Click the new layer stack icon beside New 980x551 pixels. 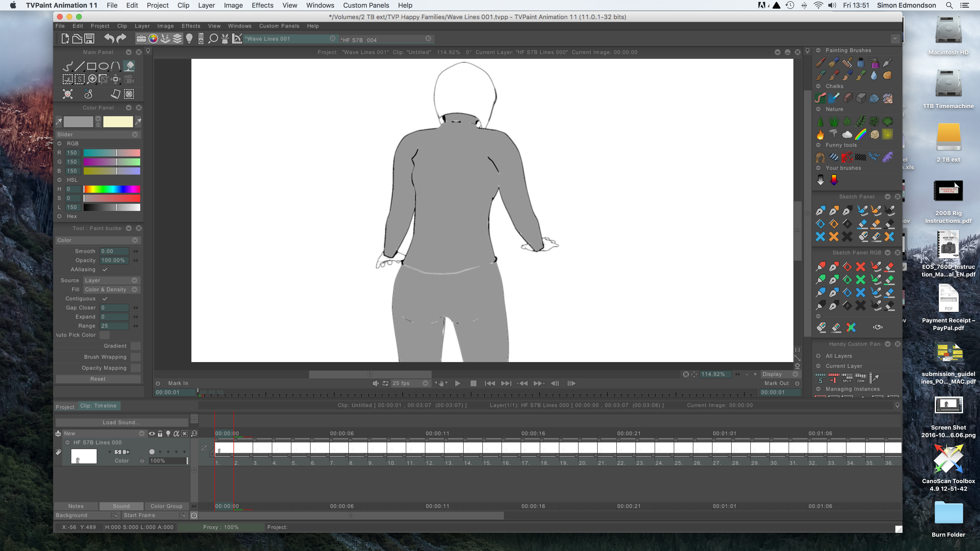58,433
